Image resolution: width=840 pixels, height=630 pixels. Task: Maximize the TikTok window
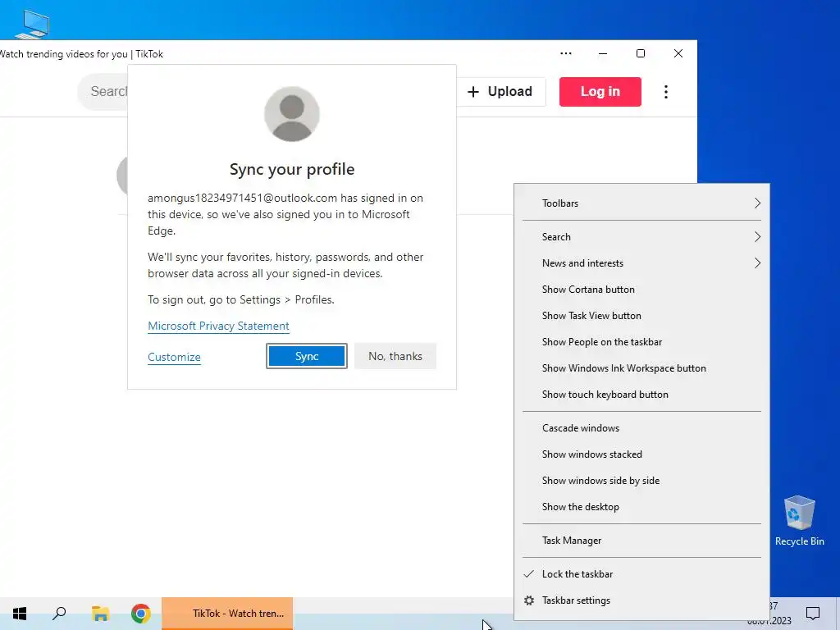click(640, 53)
